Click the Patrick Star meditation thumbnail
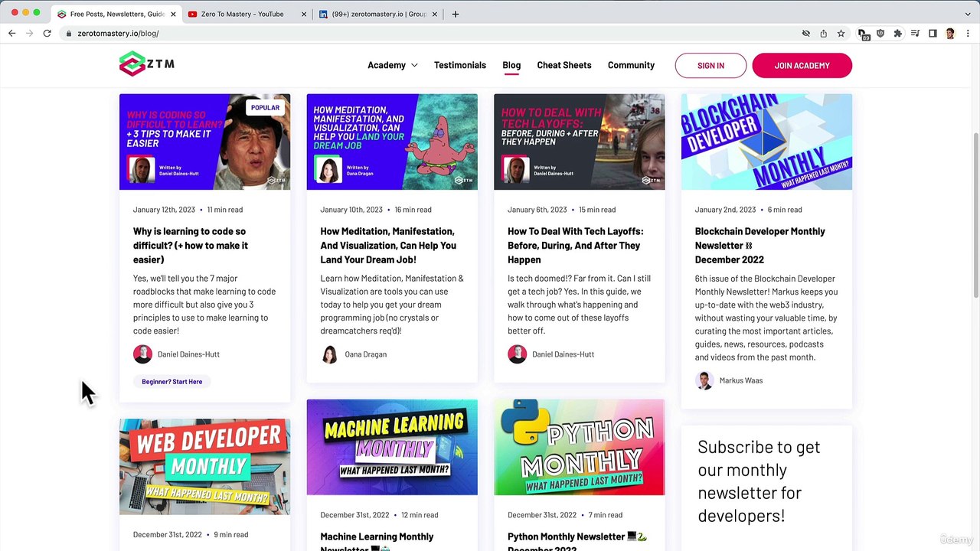980x551 pixels. point(392,142)
